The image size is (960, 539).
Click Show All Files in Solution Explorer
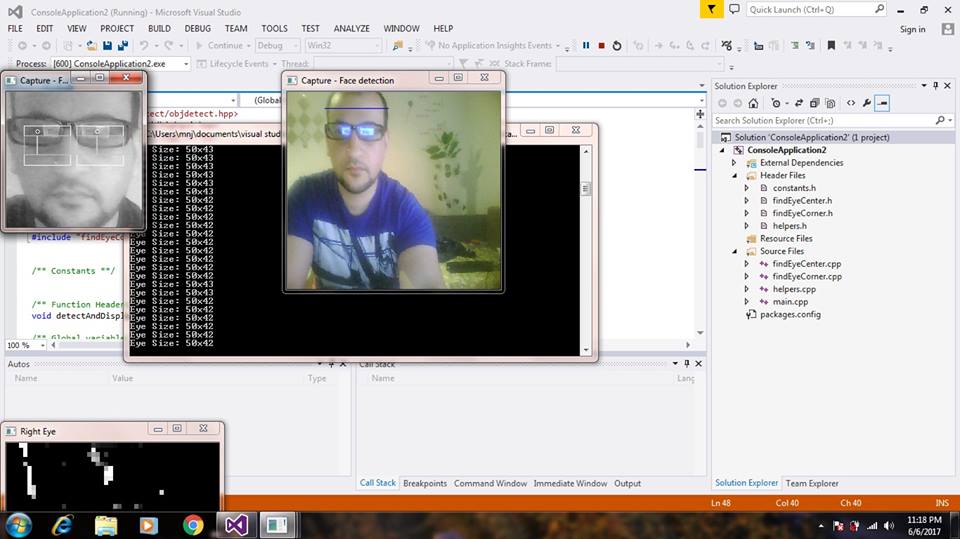830,103
